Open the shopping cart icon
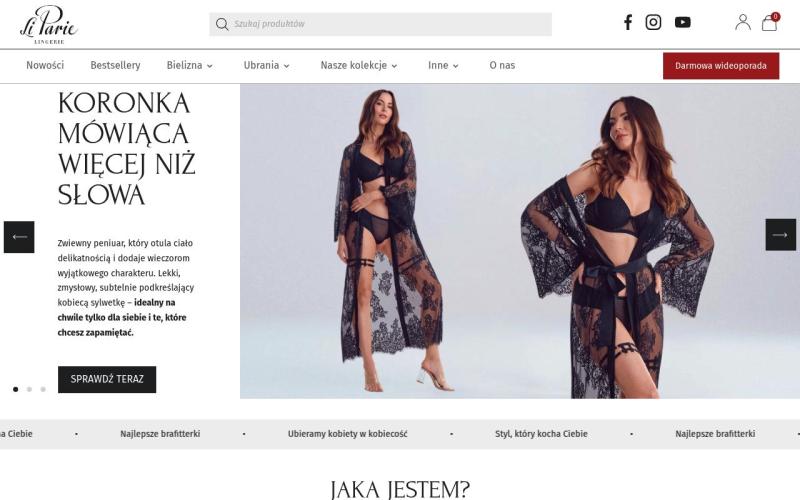The height and width of the screenshot is (500, 800). click(x=769, y=22)
